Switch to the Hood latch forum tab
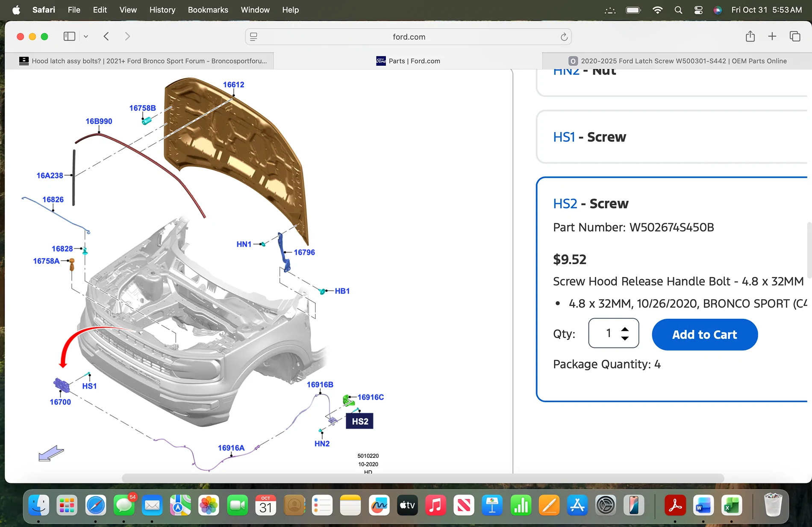 tap(143, 61)
